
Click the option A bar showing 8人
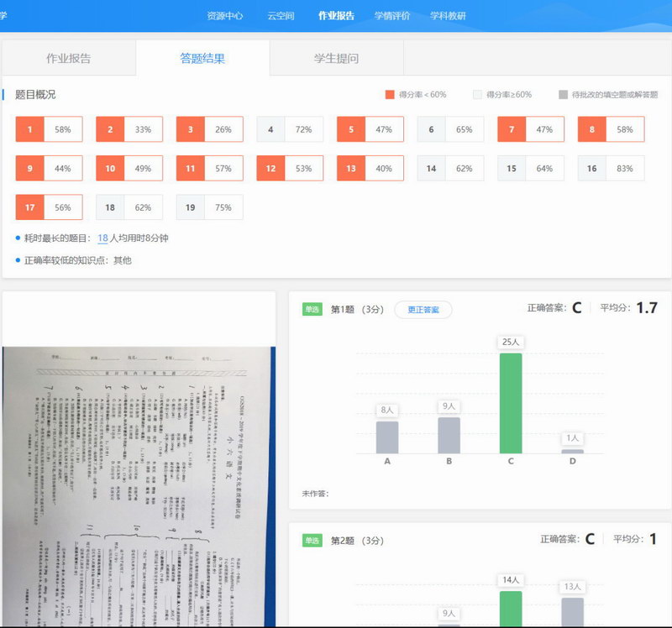coord(387,437)
